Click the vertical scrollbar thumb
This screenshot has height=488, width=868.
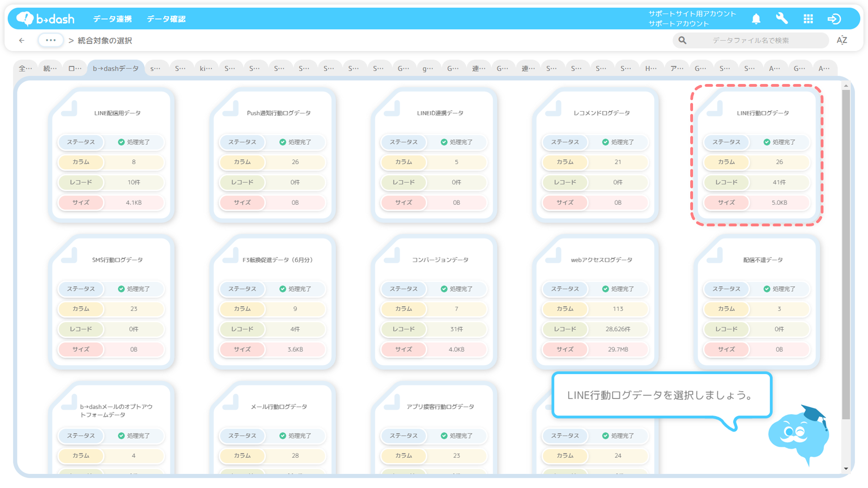tap(846, 255)
